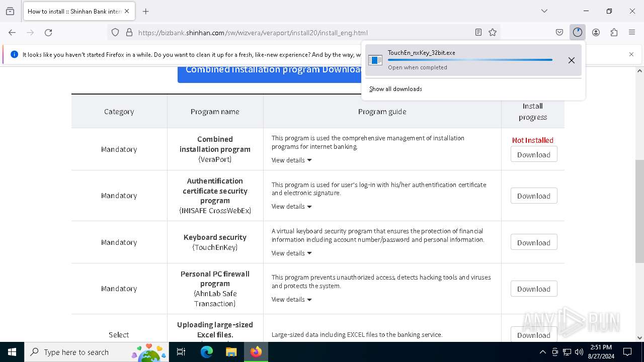This screenshot has height=362, width=644.
Task: Click the TouchEn_nxKey_32bit.exe file icon
Action: (x=375, y=60)
